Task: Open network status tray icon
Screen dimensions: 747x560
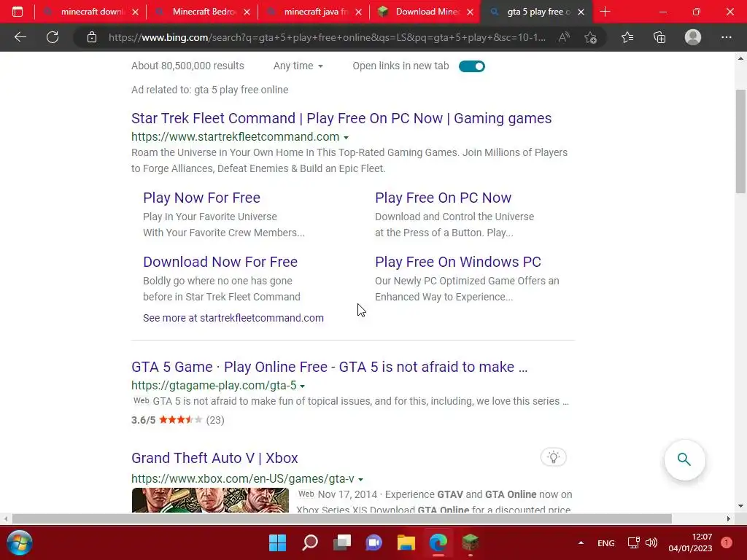Action: 634,542
